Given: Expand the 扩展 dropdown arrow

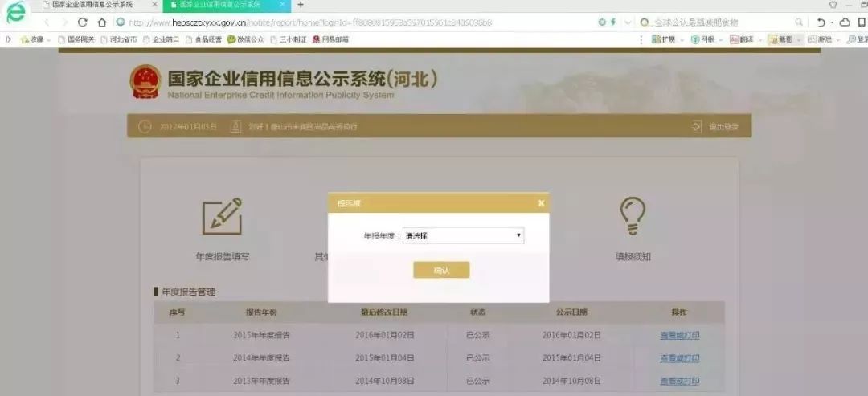Looking at the screenshot, I should 682,40.
